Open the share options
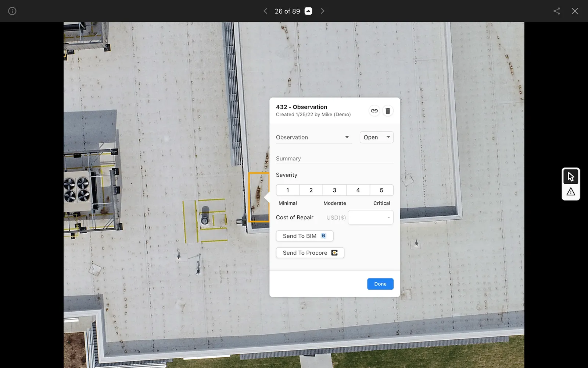The image size is (588, 368). (556, 11)
